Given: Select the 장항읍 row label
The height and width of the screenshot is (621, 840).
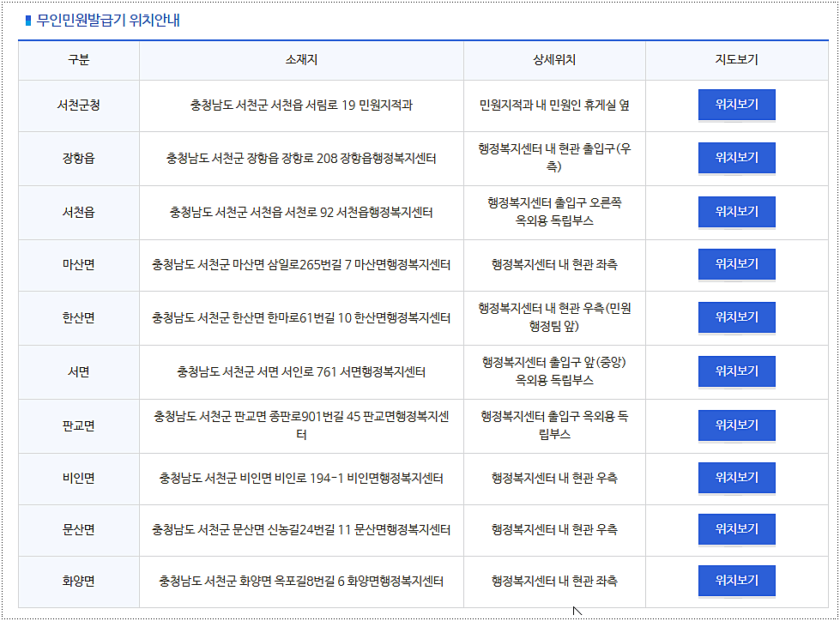Looking at the screenshot, I should 79,159.
